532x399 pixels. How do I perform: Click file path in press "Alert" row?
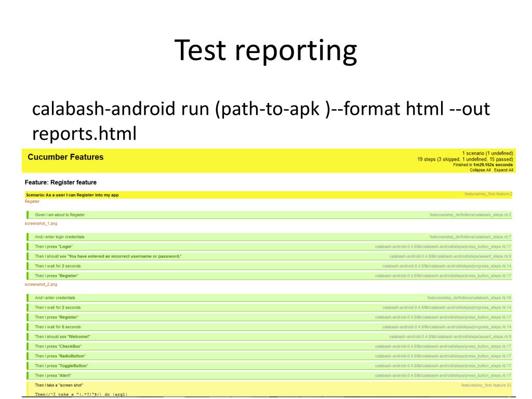click(443, 376)
